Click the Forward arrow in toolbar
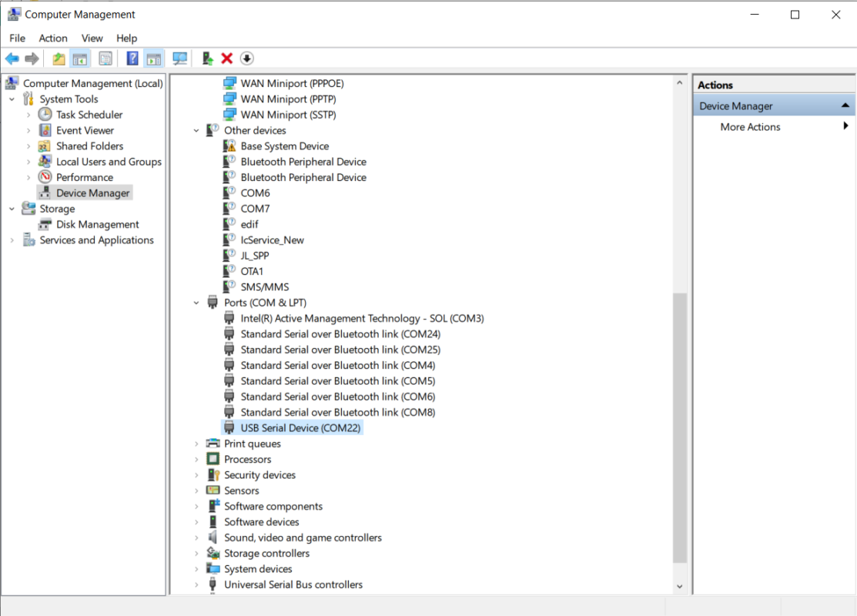This screenshot has width=857, height=616. click(x=32, y=59)
